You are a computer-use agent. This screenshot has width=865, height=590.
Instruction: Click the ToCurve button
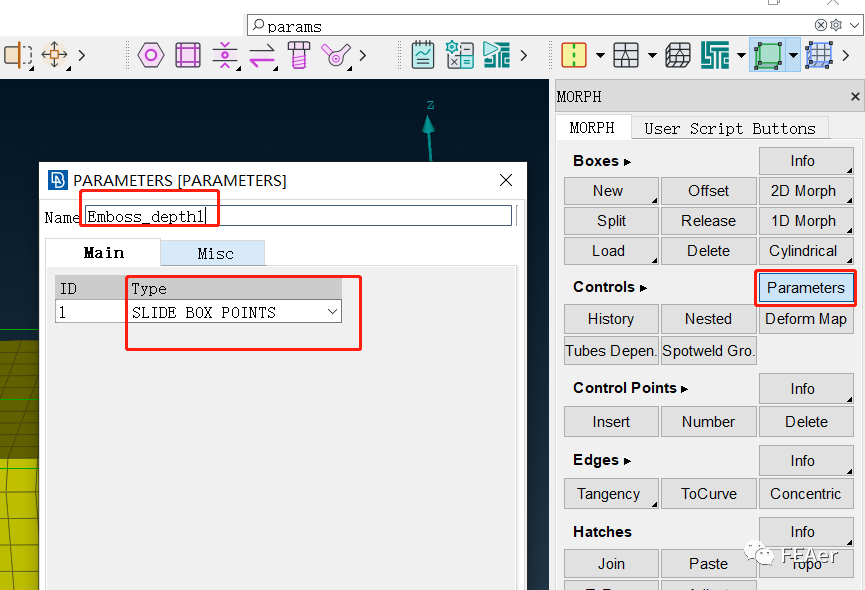tap(708, 494)
